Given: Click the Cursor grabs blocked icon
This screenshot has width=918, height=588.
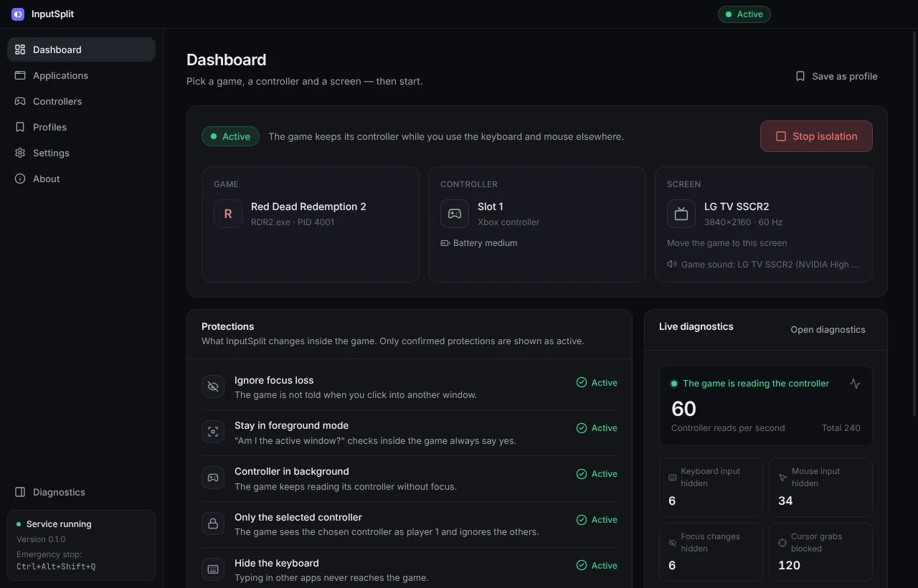Looking at the screenshot, I should (x=782, y=543).
